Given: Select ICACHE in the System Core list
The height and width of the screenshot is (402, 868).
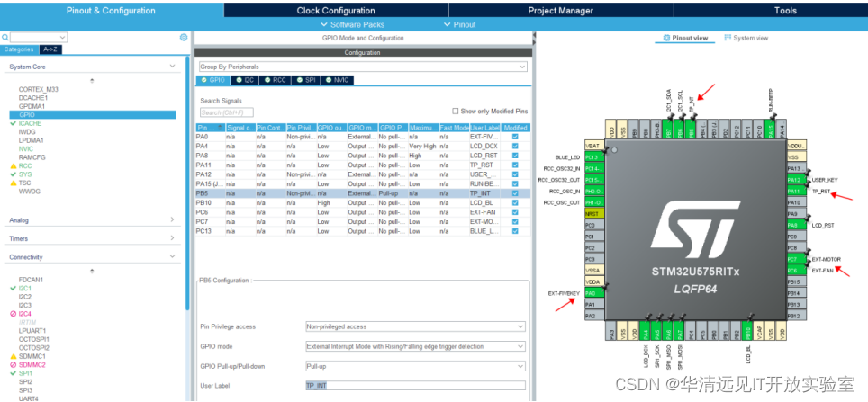Looking at the screenshot, I should pos(30,123).
